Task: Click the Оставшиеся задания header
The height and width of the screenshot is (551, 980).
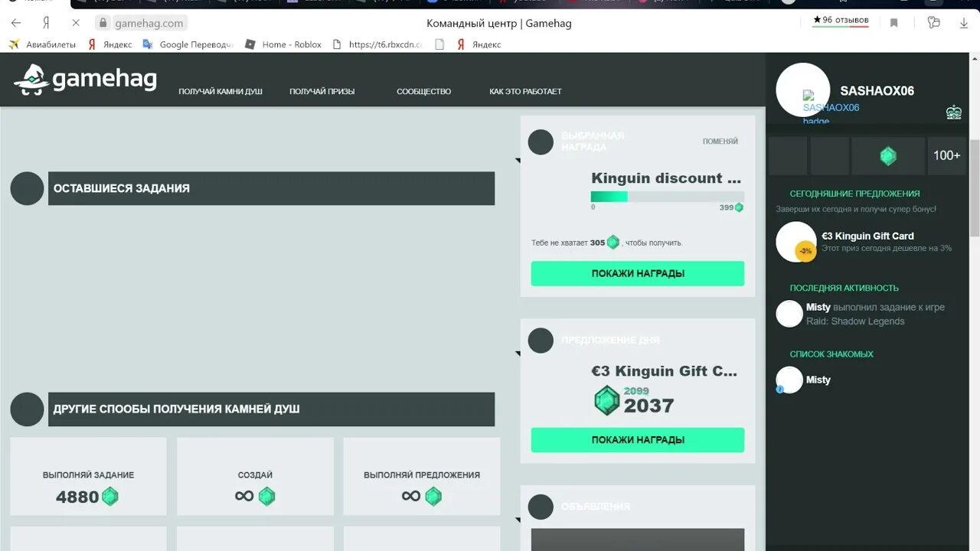Action: [271, 188]
